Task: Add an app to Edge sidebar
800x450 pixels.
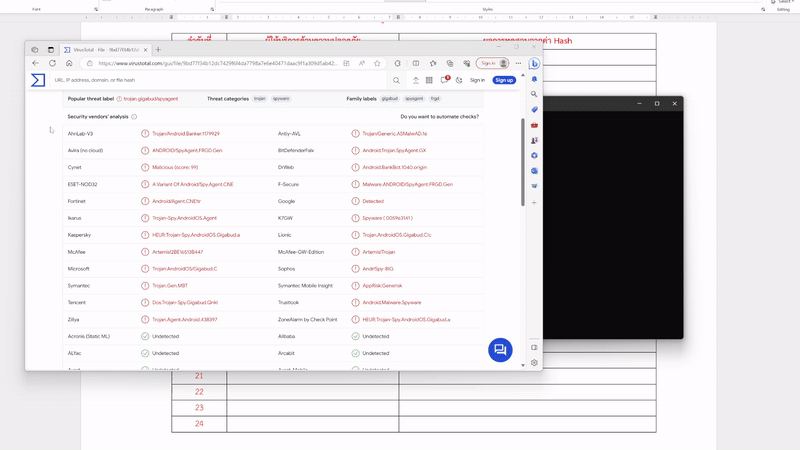Action: click(534, 203)
